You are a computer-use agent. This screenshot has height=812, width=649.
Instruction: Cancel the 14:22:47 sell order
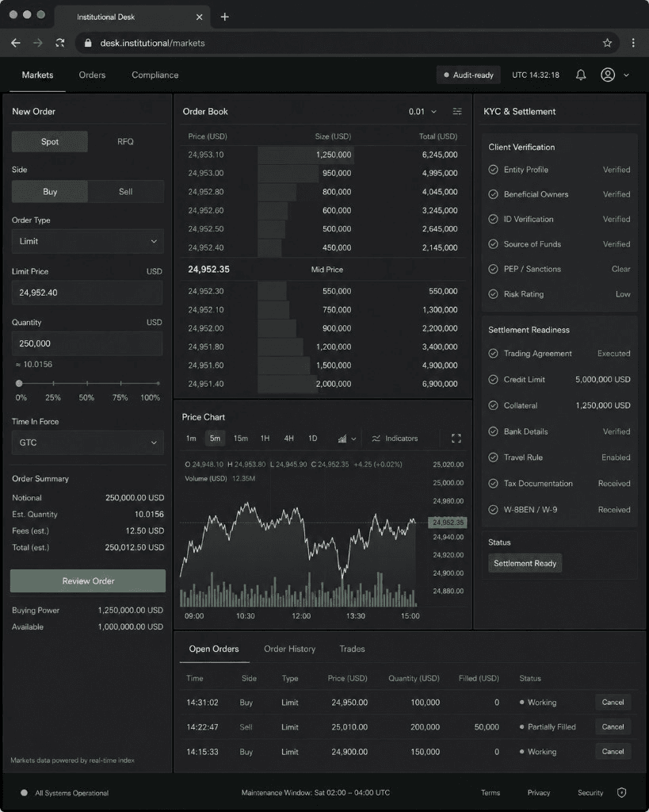(613, 726)
